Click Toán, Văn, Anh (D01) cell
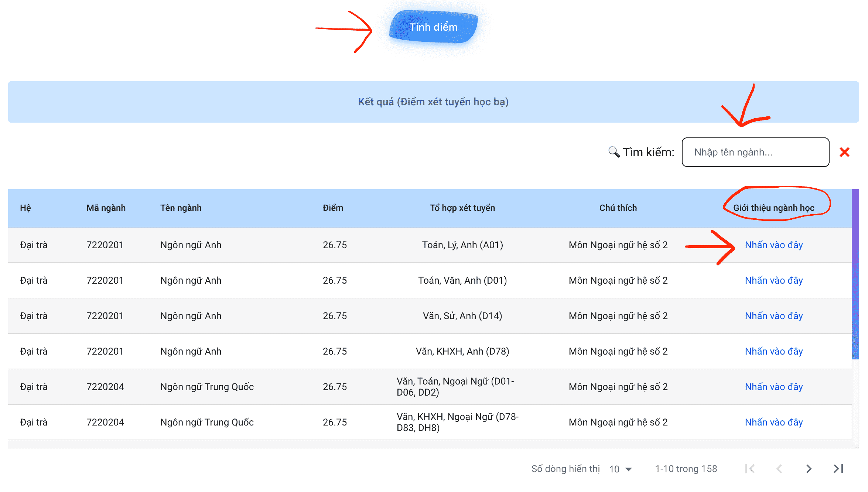 coord(462,280)
